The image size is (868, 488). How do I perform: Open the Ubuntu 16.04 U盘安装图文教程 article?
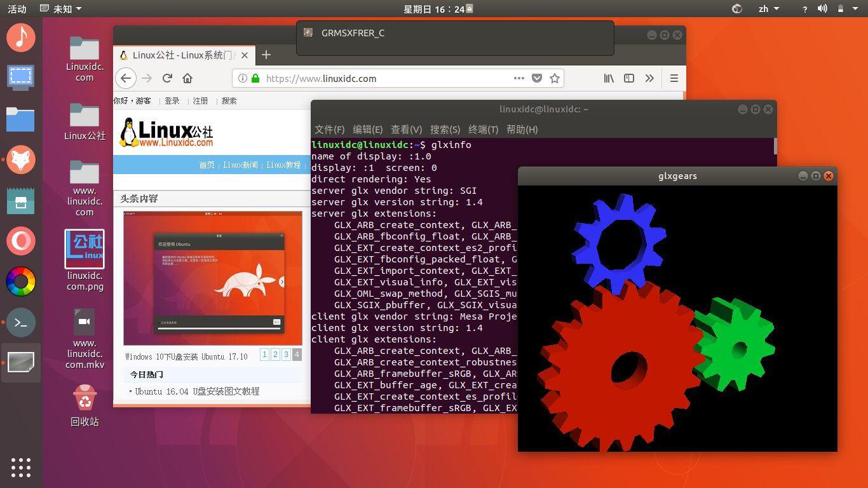click(198, 391)
